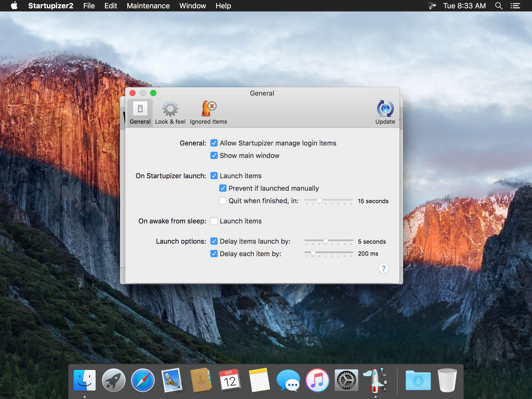This screenshot has height=399, width=532.
Task: Click the 15 seconds value label
Action: tap(373, 201)
